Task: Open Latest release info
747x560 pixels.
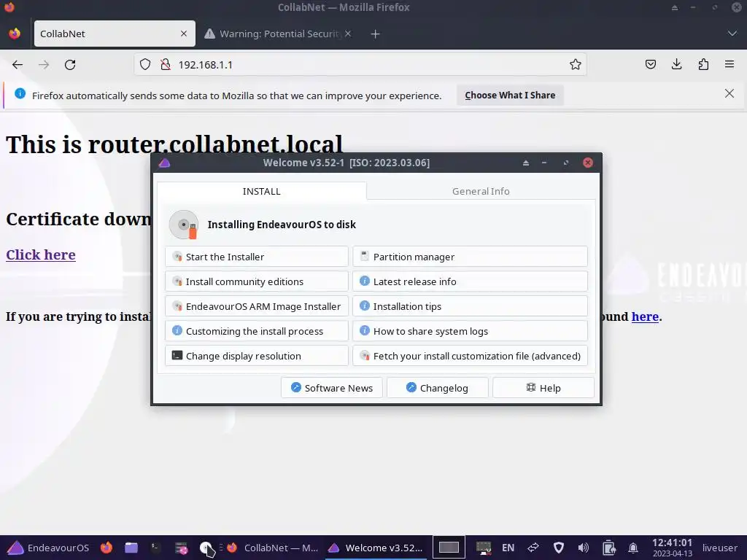Action: tap(470, 281)
